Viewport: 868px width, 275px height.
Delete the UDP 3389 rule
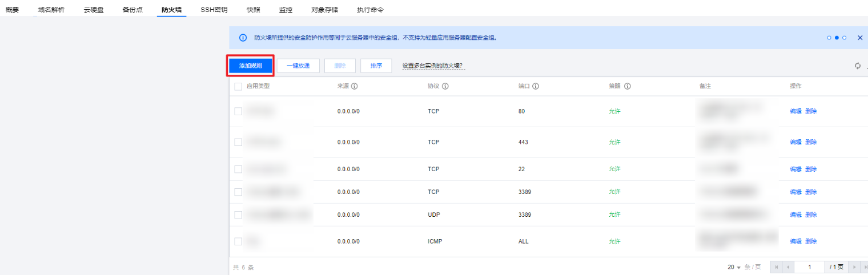coord(811,215)
